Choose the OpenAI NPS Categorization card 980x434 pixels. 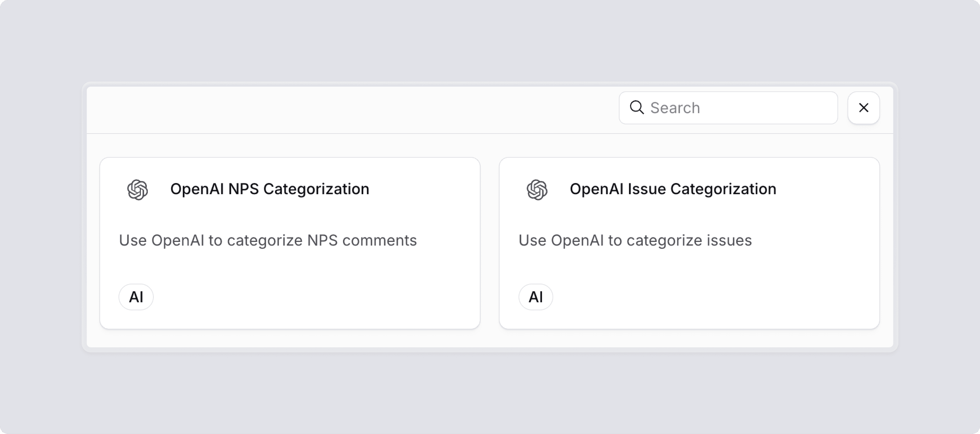click(290, 243)
